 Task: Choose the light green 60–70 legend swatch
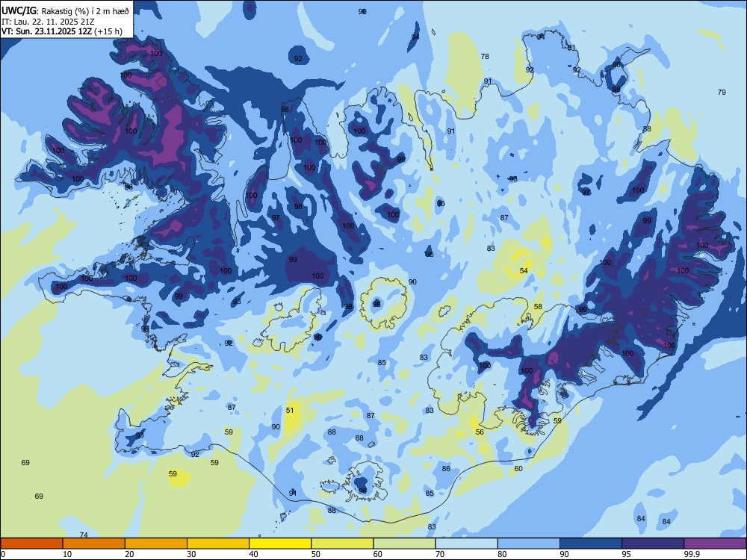[x=404, y=544]
